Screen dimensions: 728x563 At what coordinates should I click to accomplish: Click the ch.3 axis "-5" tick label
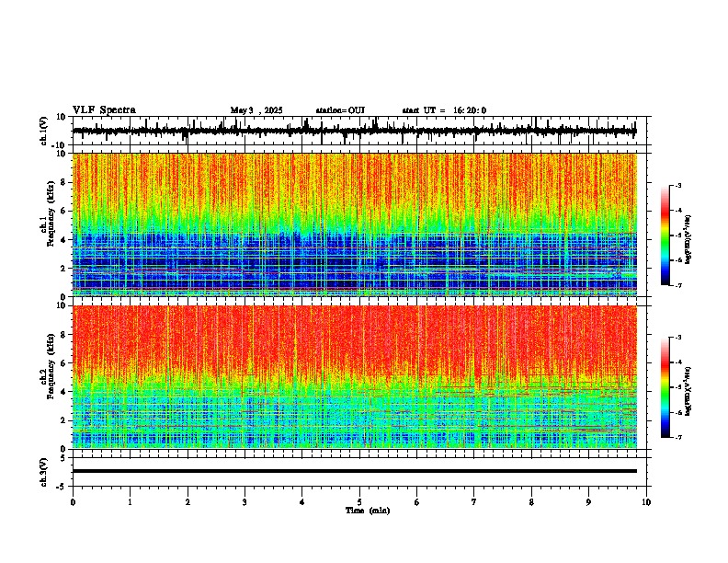[x=63, y=487]
